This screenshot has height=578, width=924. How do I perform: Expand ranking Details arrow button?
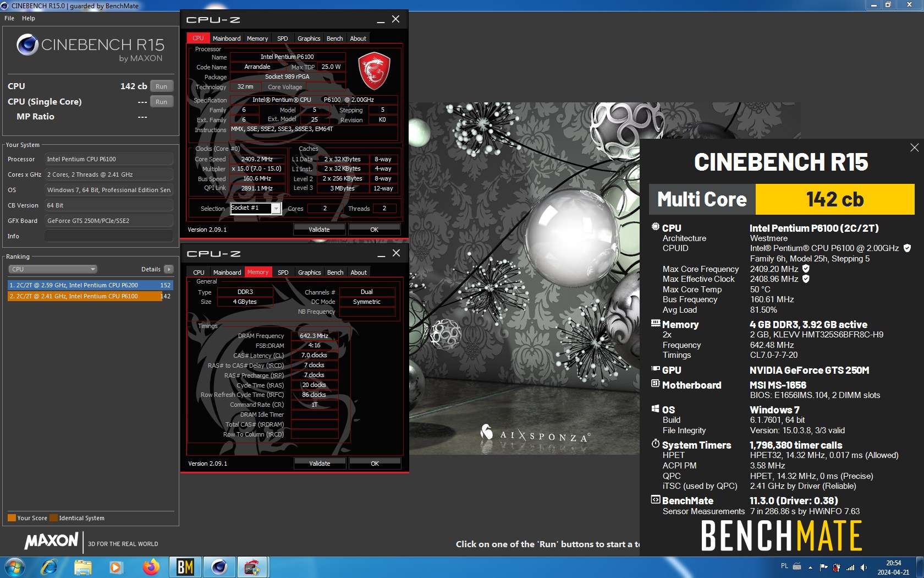pyautogui.click(x=168, y=269)
